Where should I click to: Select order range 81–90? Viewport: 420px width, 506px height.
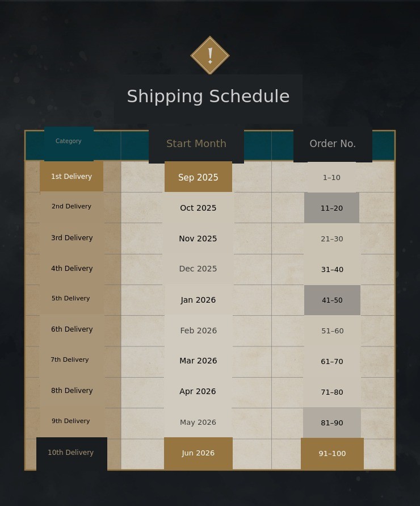(x=332, y=423)
